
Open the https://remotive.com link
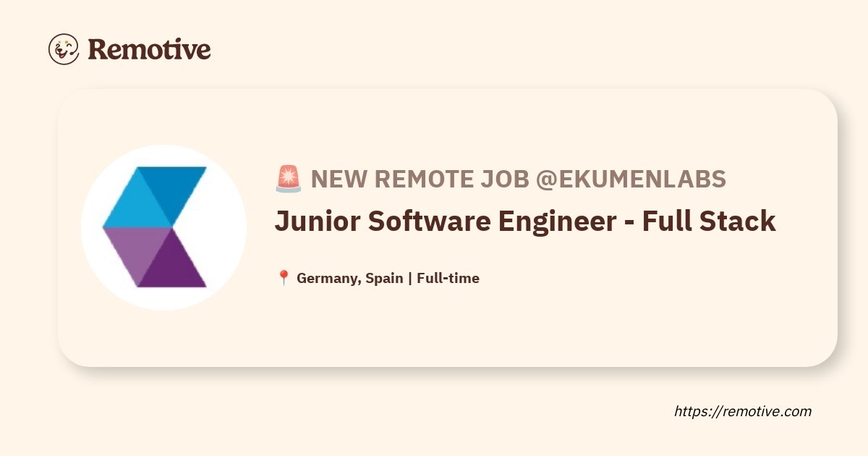click(743, 411)
